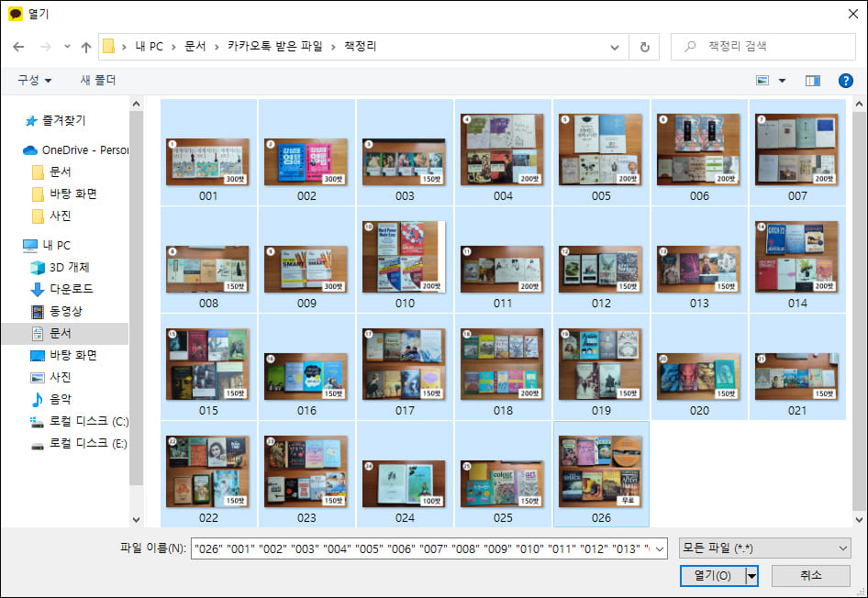Select OneDrive - Personal in sidebar

pos(76,149)
